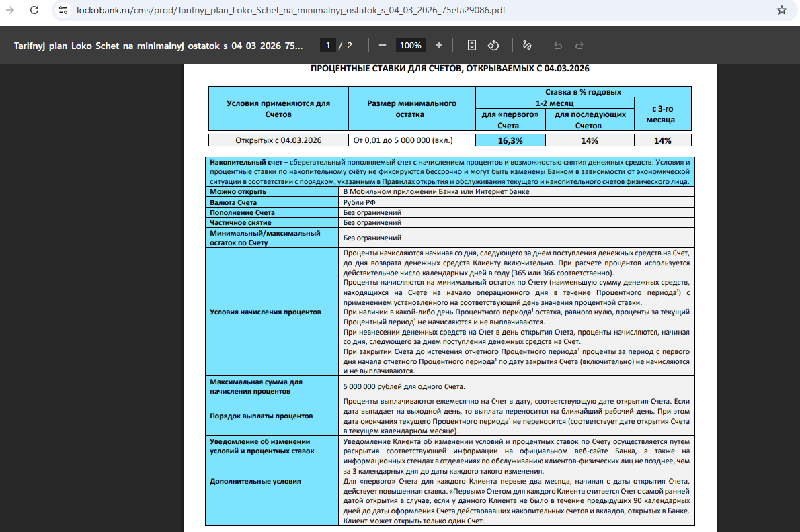Click the 100% zoom level field
Viewport: 800px width, 532px height.
tap(409, 45)
